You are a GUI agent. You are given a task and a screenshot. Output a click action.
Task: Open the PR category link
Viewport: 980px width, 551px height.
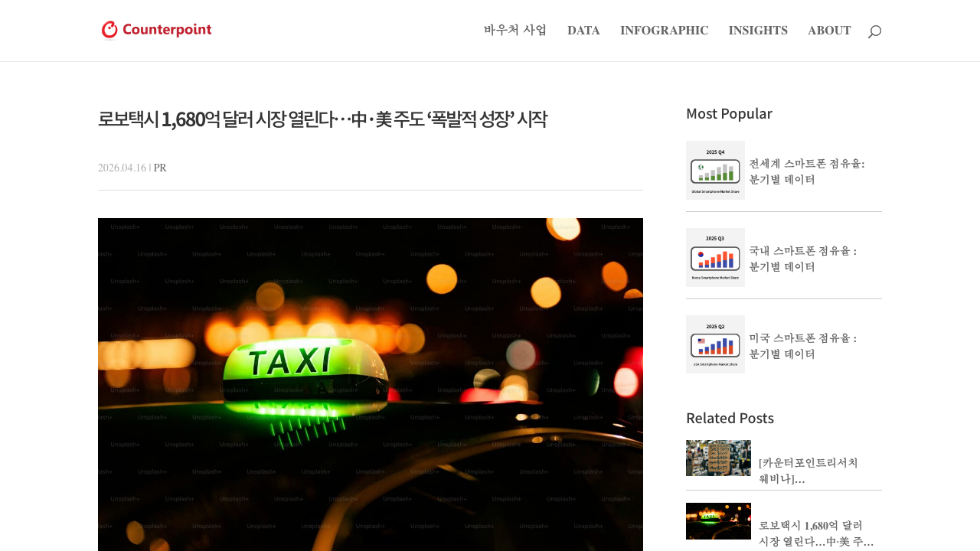pos(160,168)
